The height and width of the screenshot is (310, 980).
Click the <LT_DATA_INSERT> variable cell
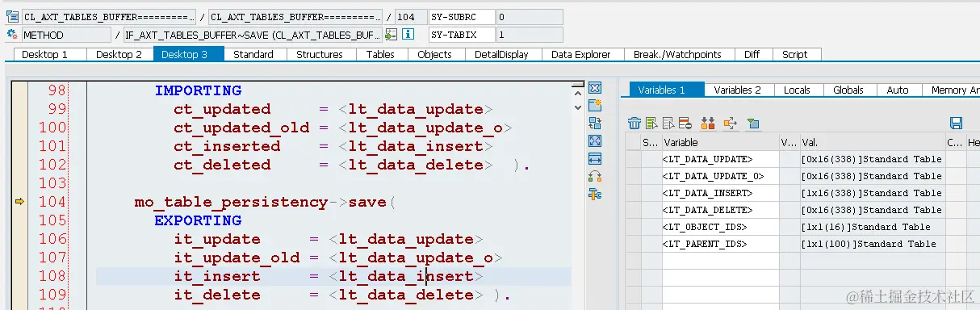(720, 193)
